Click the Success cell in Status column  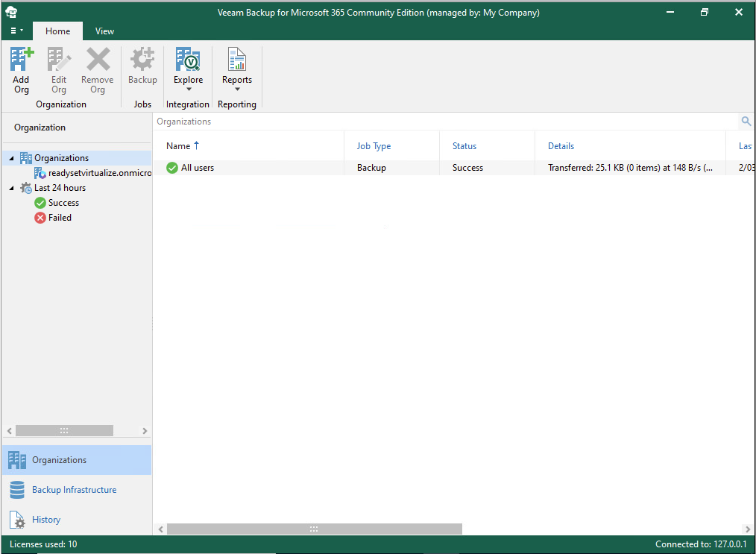coord(467,168)
